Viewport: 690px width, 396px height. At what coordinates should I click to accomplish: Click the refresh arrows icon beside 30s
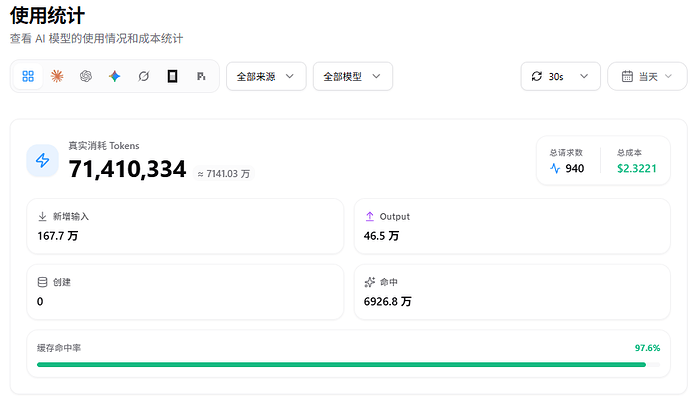pyautogui.click(x=536, y=77)
